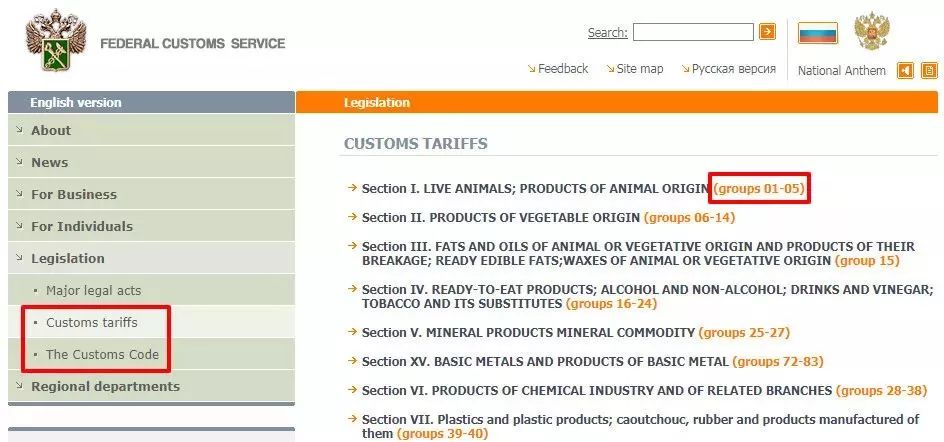Viewport: 944px width, 442px height.
Task: Open the Major legal acts item
Action: click(93, 290)
